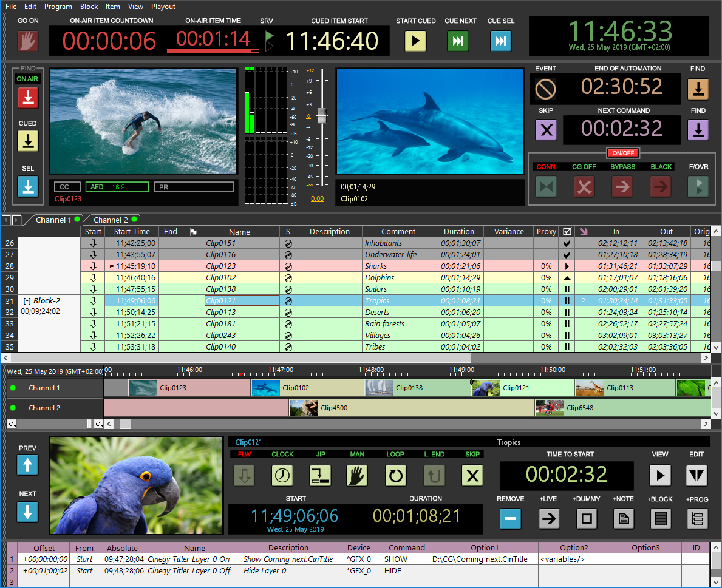
Task: Click the CUE SEL blue button
Action: pos(500,41)
